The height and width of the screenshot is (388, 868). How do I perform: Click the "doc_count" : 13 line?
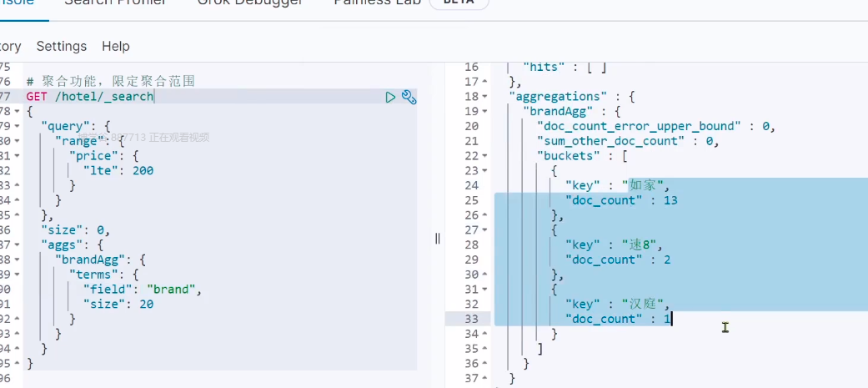coord(621,200)
